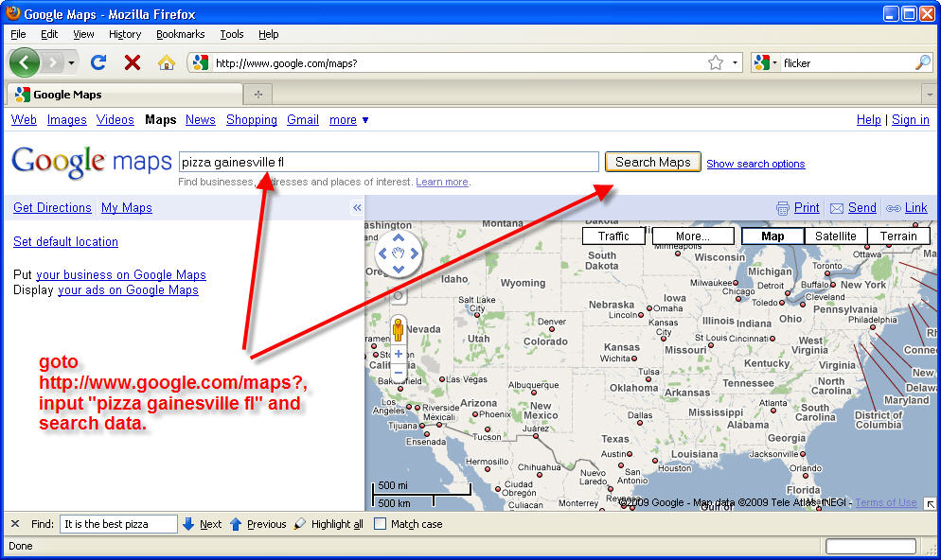Zoom out with the minus zoom button
This screenshot has height=560, width=941.
(x=398, y=373)
